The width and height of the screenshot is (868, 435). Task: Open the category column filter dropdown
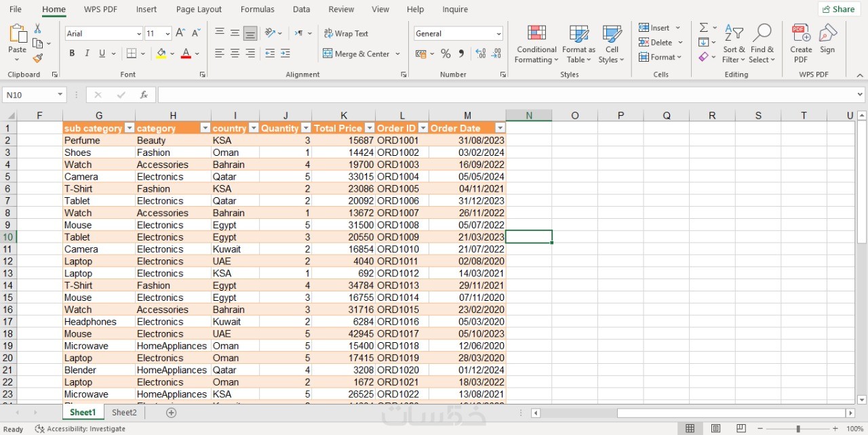click(x=205, y=128)
